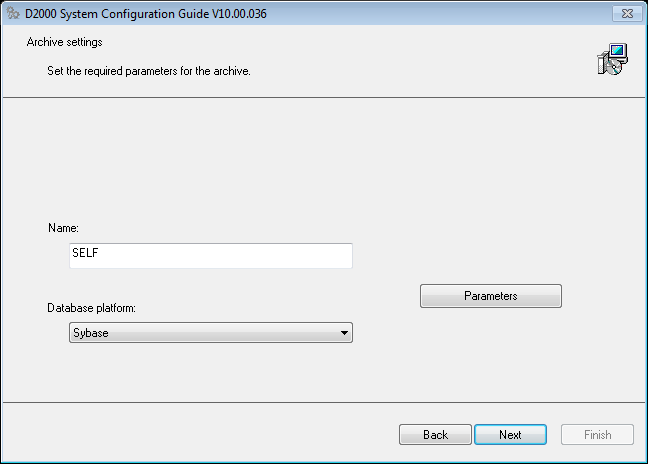Open the Parameters dialog
This screenshot has height=464, width=648.
coord(490,296)
